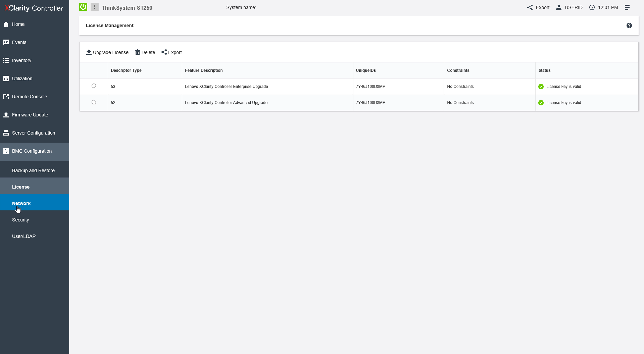Click the 'System name:' label
The height and width of the screenshot is (354, 644).
[241, 7]
